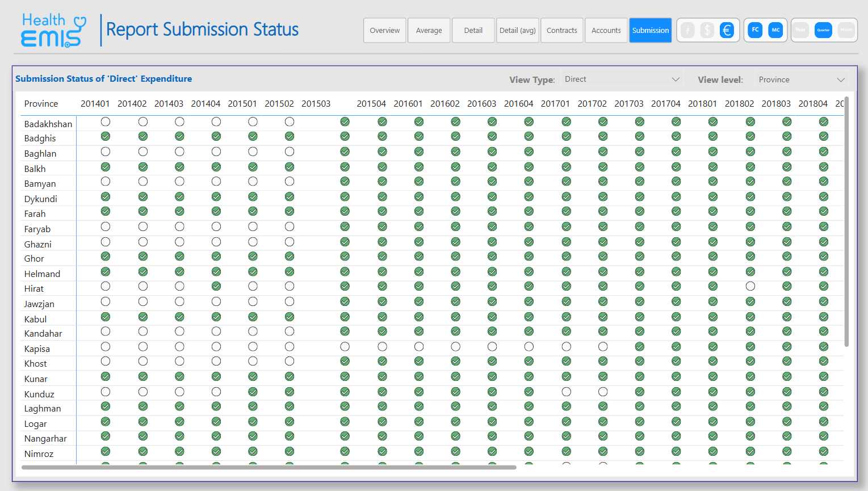The width and height of the screenshot is (868, 491).
Task: Select the Euro currency icon
Action: point(727,30)
